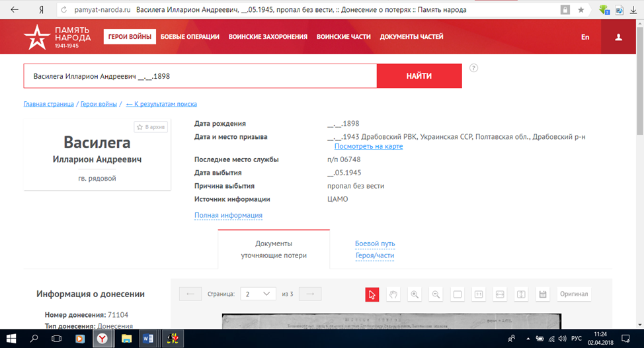644x348 pixels.
Task: Open Windows Task View
Action: point(57,339)
